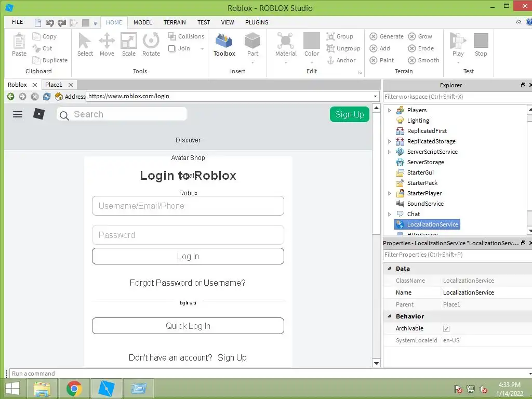Uncheck the Archivable property checkbox

tap(446, 328)
